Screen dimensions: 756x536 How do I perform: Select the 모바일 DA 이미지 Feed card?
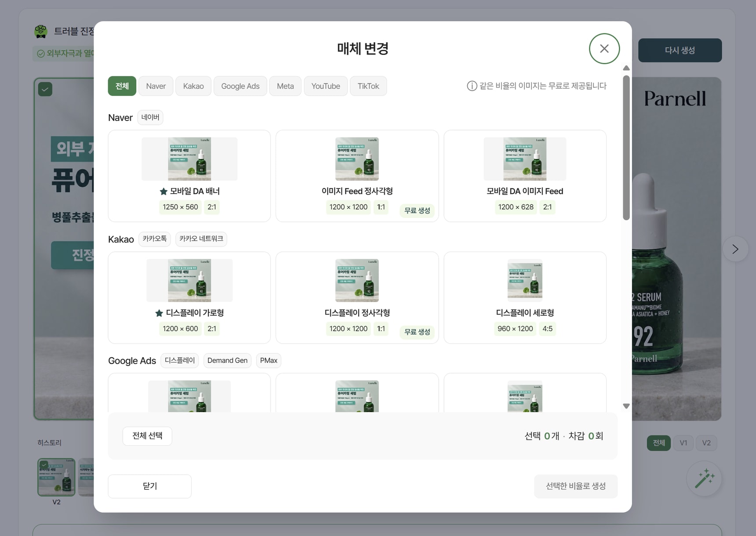525,176
